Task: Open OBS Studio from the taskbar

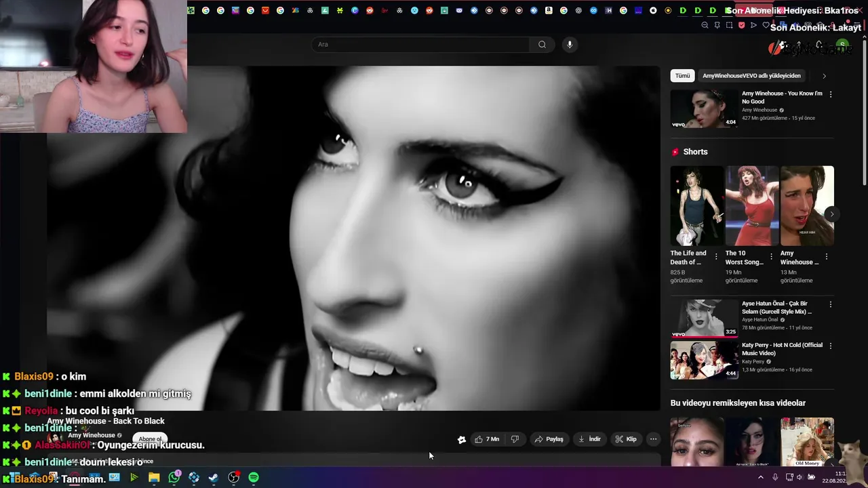Action: 234,477
